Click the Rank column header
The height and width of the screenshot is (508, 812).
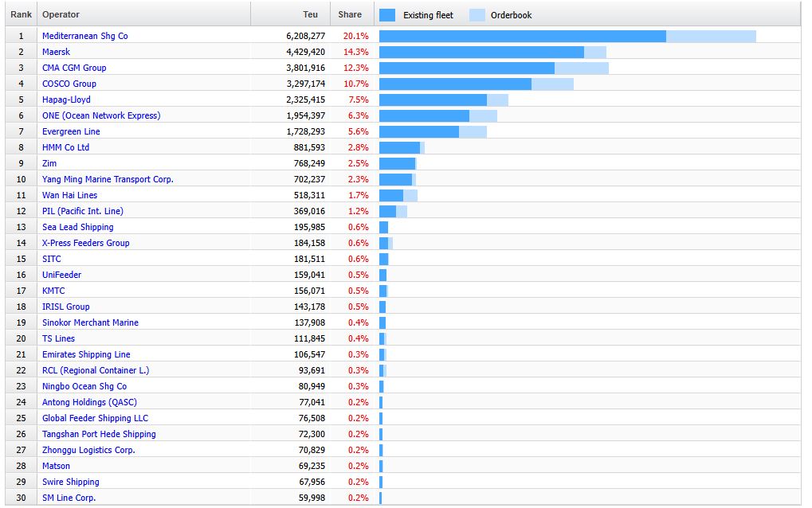click(22, 14)
